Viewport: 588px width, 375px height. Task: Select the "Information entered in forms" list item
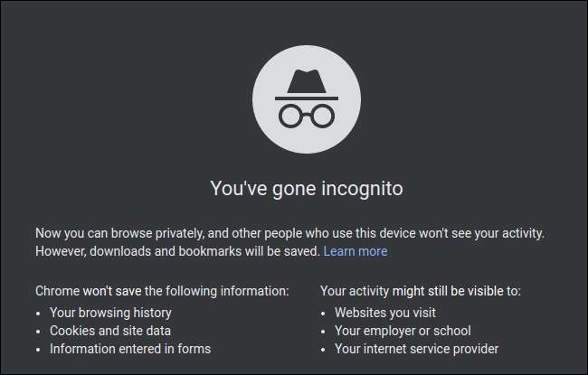click(130, 349)
